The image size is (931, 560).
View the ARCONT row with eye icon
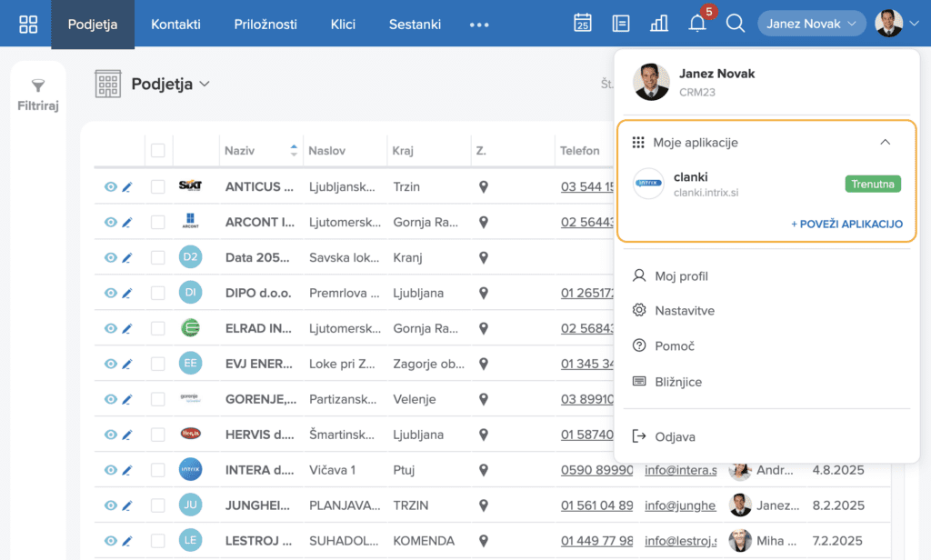(x=110, y=222)
